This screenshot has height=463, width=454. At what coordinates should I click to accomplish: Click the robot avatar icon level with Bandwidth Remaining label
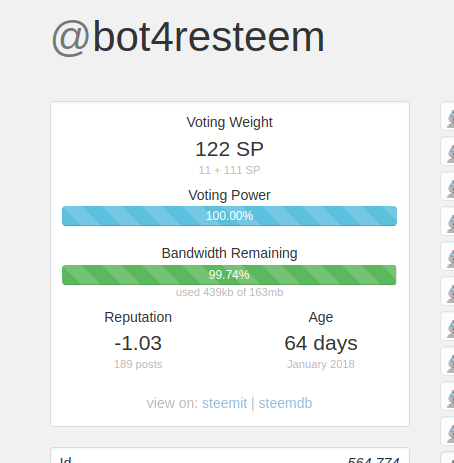(450, 259)
